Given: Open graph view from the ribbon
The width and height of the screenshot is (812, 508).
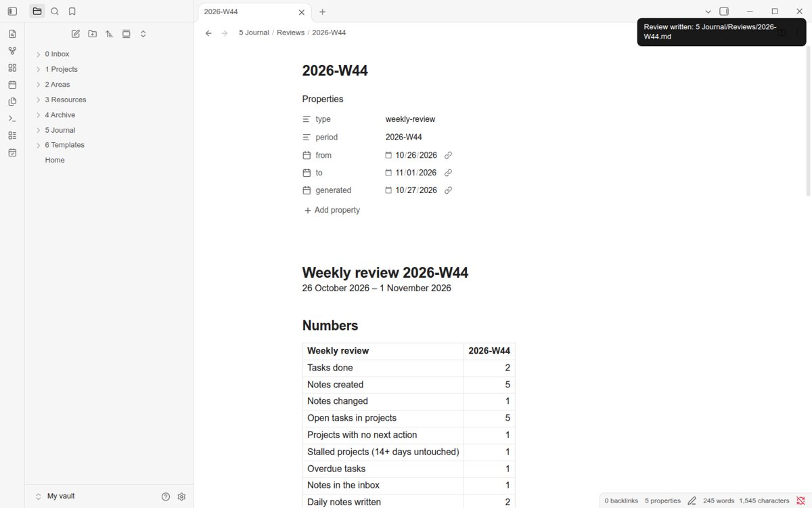Looking at the screenshot, I should tap(12, 51).
